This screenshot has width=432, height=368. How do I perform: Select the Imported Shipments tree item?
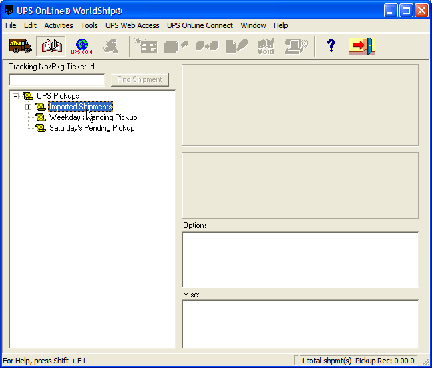(x=81, y=107)
